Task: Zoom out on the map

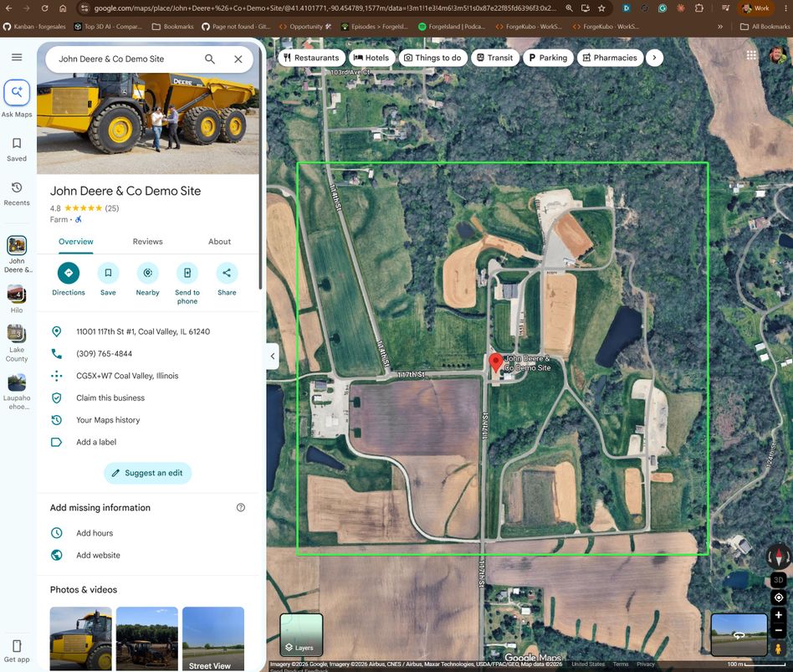Action: click(778, 630)
